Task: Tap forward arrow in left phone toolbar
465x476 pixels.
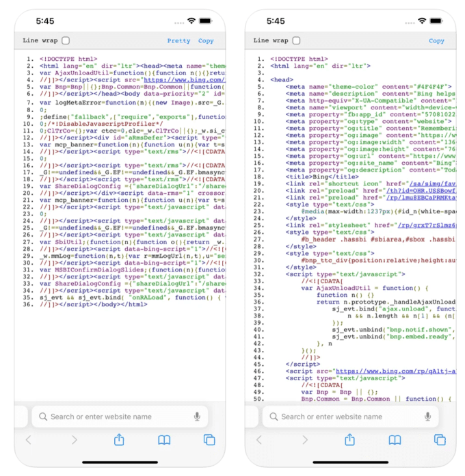Action: 75,440
